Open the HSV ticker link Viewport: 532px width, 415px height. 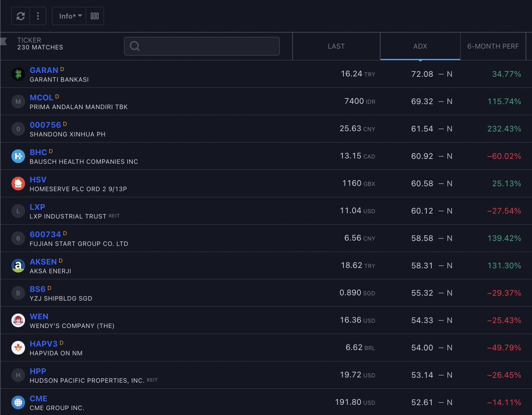pyautogui.click(x=38, y=180)
